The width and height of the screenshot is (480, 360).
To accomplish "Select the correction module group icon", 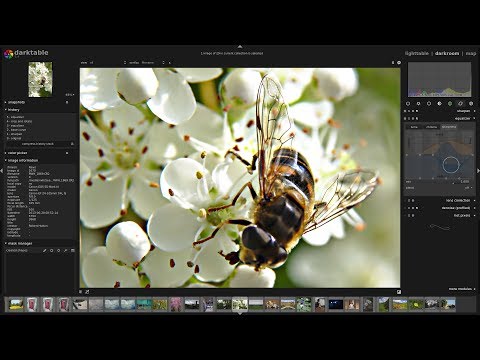I will tap(460, 104).
